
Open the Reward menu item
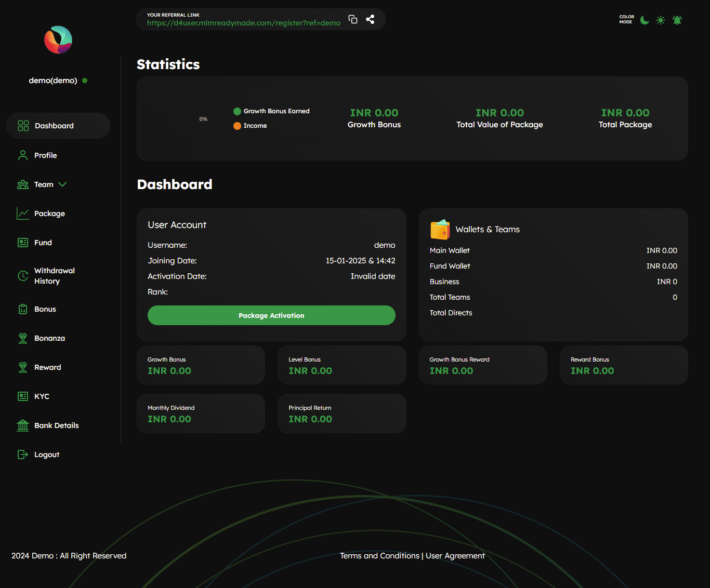[x=48, y=367]
